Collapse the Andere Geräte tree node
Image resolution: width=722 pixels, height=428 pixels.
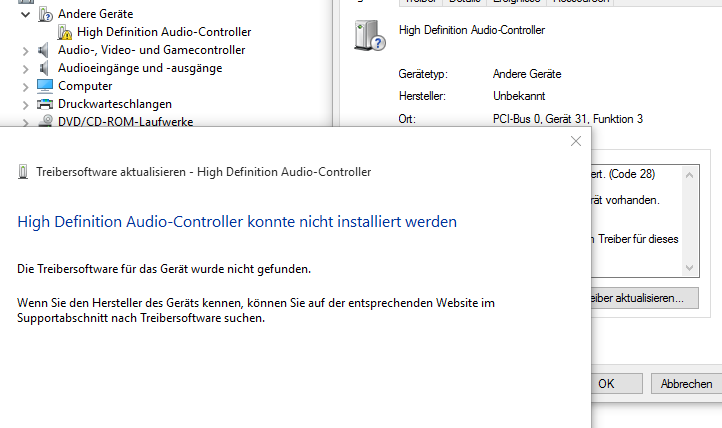point(25,14)
